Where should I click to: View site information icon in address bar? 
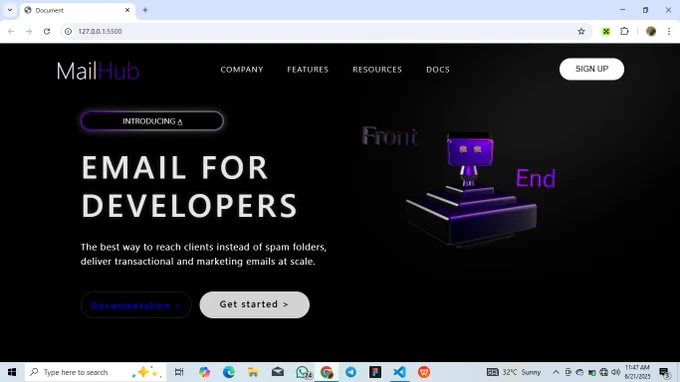tap(68, 31)
